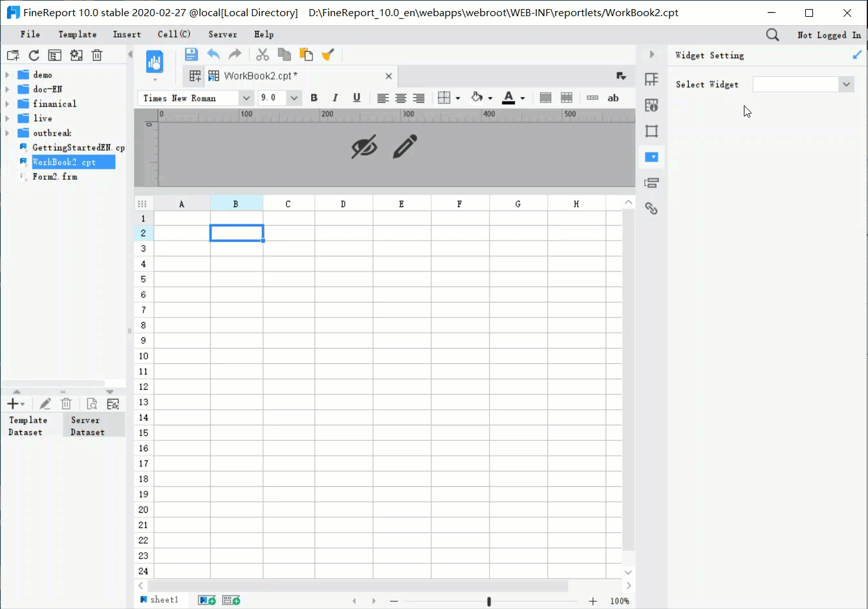Open the font color dropdown arrow
This screenshot has width=868, height=609.
coord(523,98)
